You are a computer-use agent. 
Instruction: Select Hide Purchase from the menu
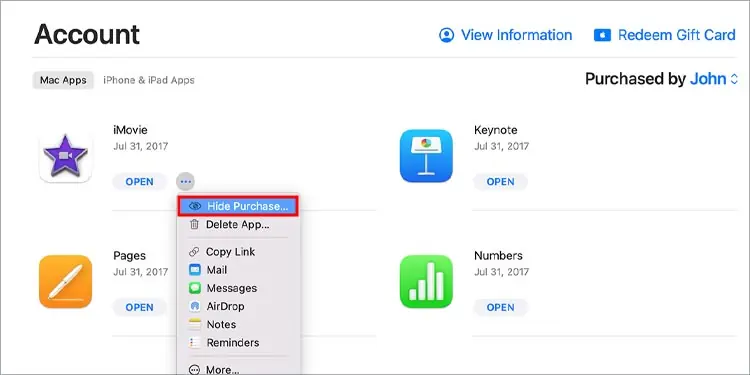[x=238, y=206]
